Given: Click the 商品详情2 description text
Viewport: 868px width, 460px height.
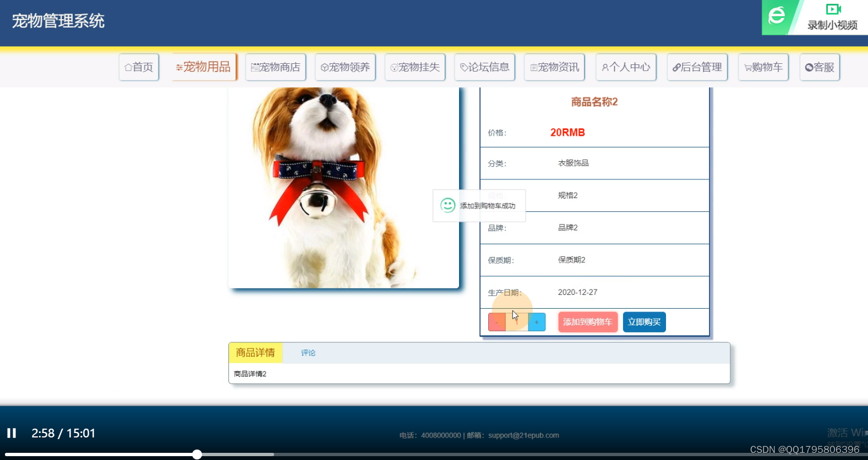Looking at the screenshot, I should pos(250,374).
